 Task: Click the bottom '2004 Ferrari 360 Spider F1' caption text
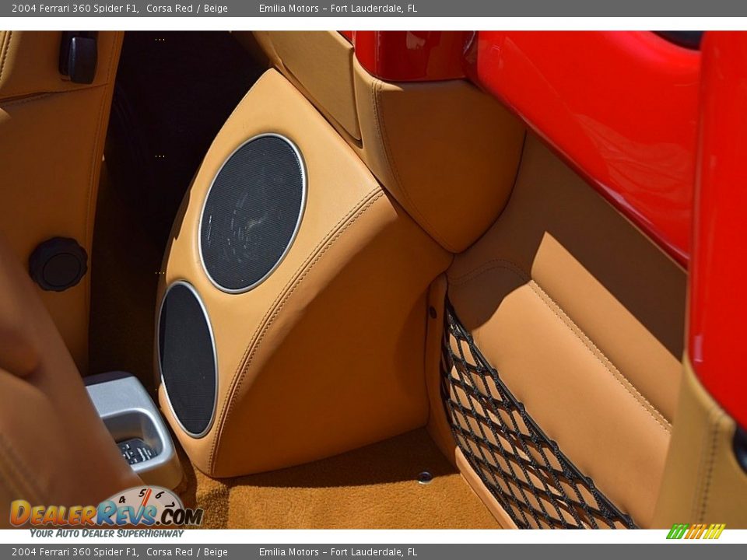75,552
